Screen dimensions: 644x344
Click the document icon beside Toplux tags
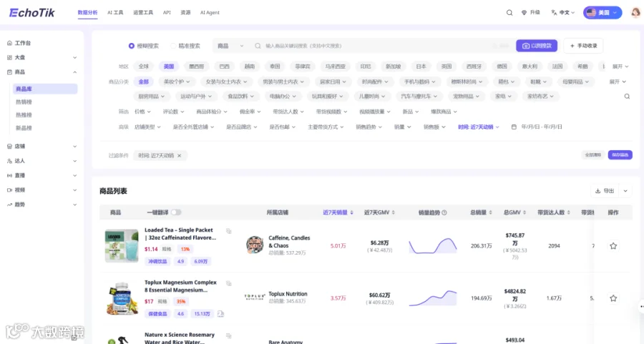click(x=220, y=314)
